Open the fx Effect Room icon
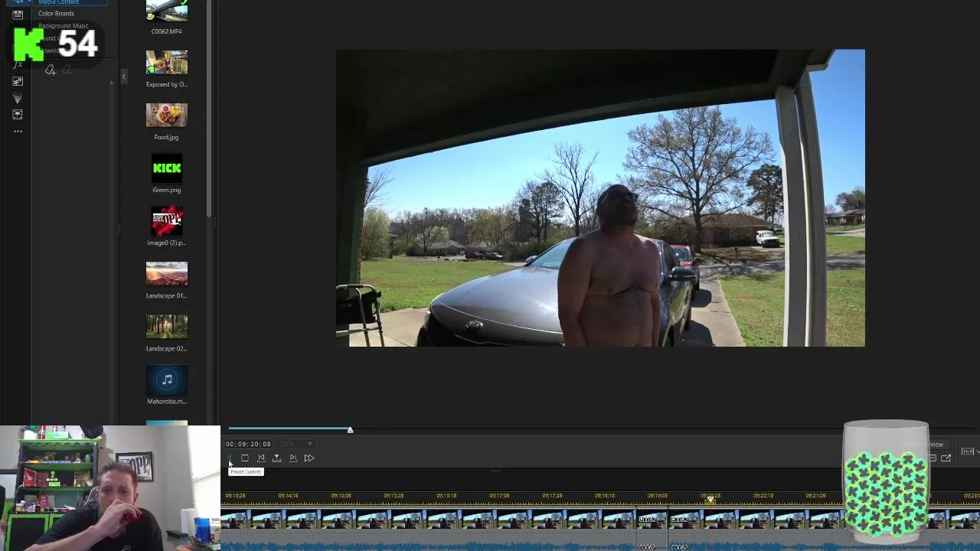 point(18,64)
